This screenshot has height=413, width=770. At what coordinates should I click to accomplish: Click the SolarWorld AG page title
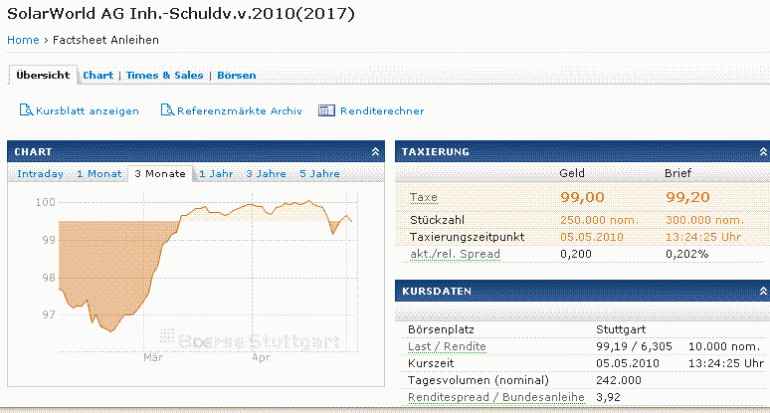click(181, 14)
